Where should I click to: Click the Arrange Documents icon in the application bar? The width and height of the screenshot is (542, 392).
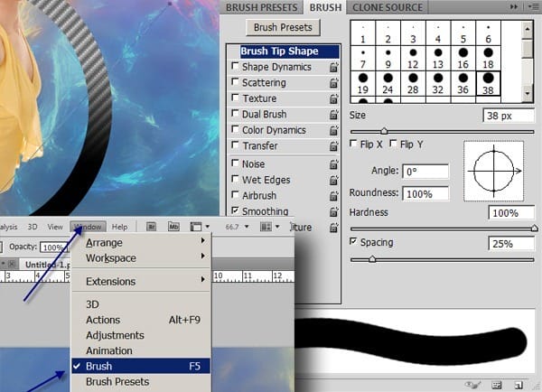(x=266, y=227)
